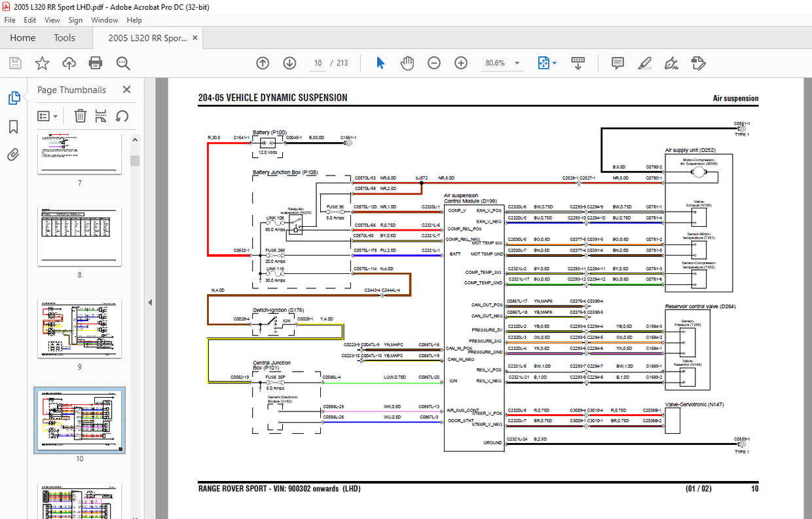
Task: Expand the fit page options dropdown
Action: [x=555, y=64]
